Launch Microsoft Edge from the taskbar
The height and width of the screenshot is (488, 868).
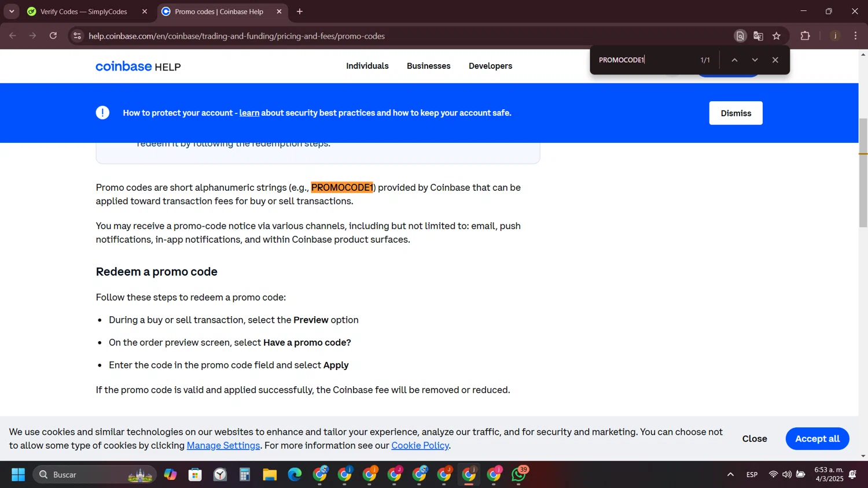pyautogui.click(x=295, y=475)
